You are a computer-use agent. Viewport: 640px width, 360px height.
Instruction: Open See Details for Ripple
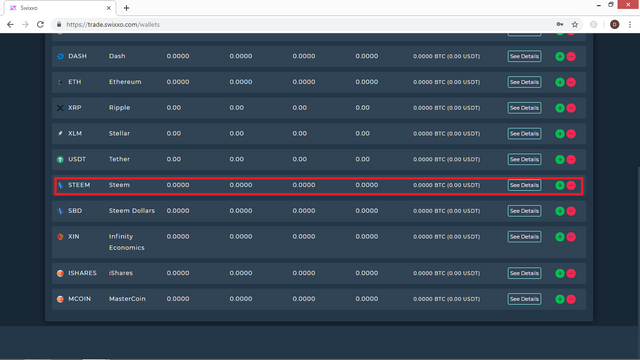524,108
